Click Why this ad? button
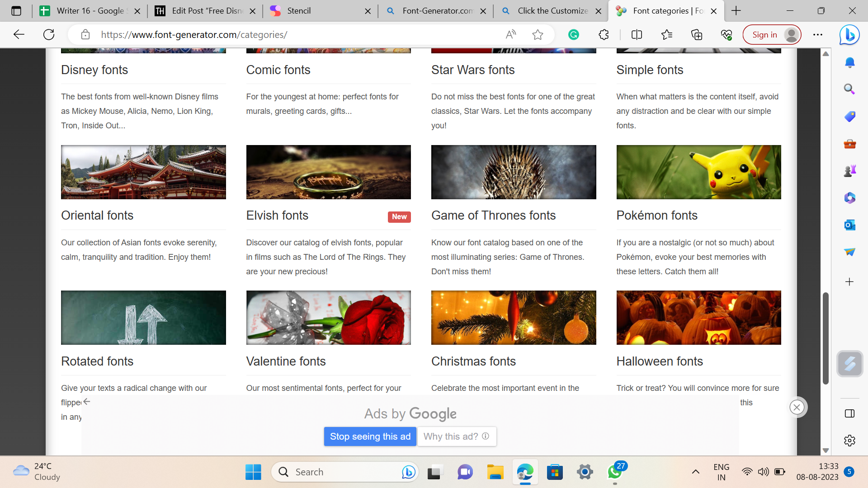Viewport: 868px width, 488px height. click(457, 436)
